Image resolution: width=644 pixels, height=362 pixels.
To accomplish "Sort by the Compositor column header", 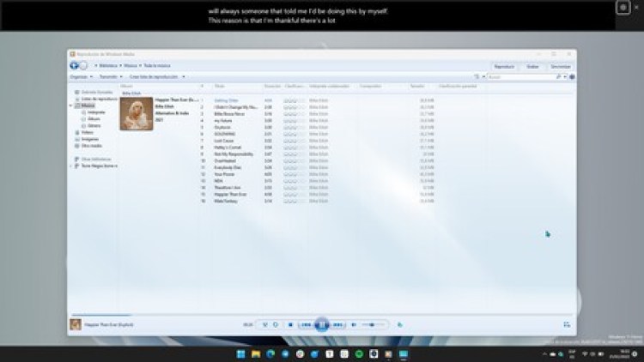I will coord(370,86).
